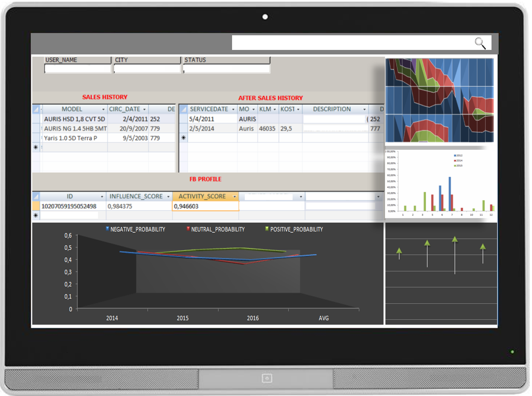Click the FB PROFILE heading
Viewport: 532px width, 396px height.
[205, 179]
